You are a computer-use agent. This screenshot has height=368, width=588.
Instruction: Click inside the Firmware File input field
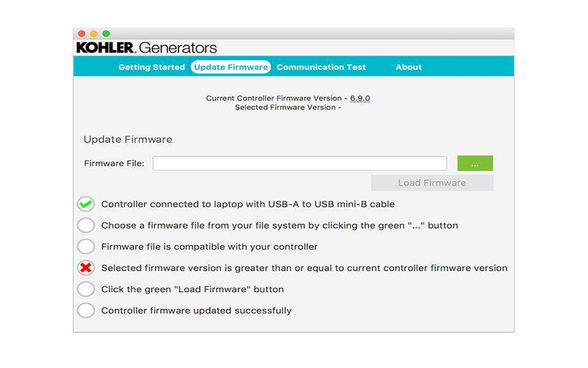click(x=300, y=163)
